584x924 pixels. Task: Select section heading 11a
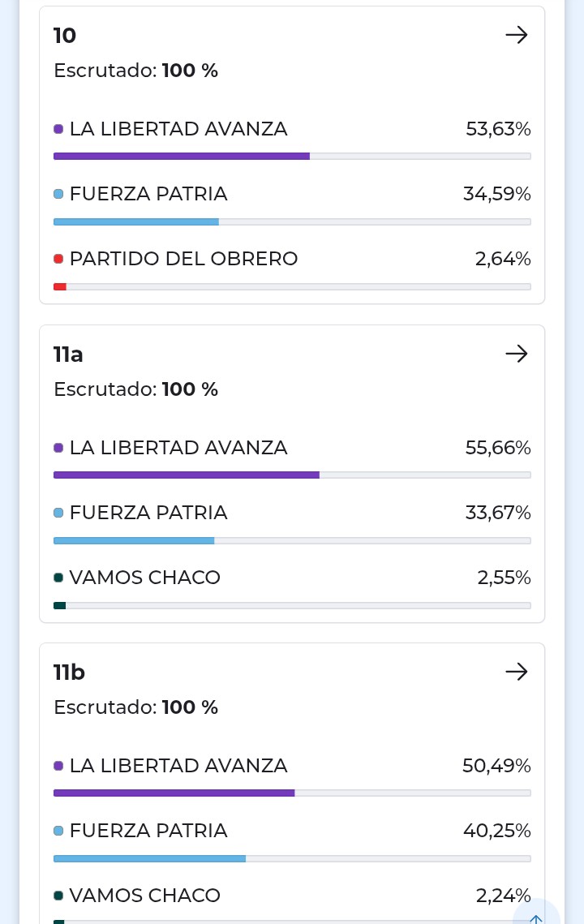click(68, 355)
